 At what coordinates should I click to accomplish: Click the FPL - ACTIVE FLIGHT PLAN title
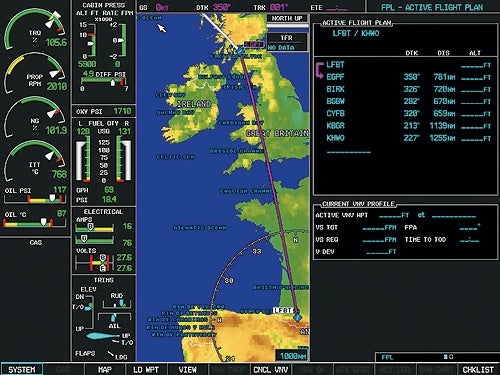click(432, 7)
